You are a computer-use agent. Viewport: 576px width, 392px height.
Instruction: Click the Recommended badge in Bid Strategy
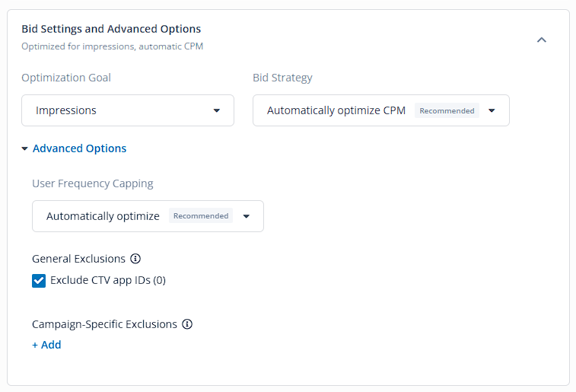point(447,110)
